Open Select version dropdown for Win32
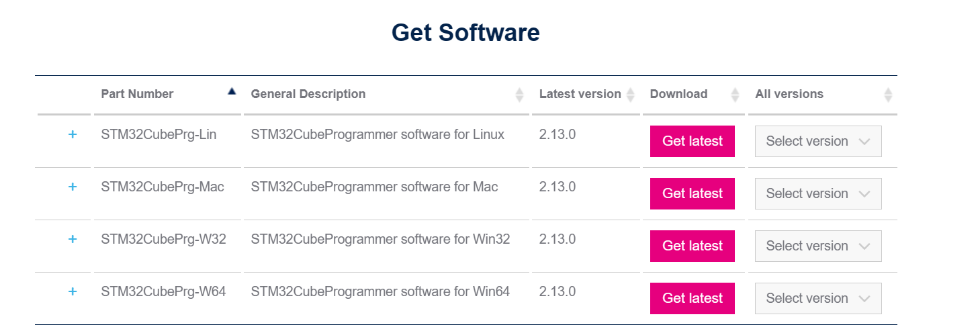 (818, 246)
